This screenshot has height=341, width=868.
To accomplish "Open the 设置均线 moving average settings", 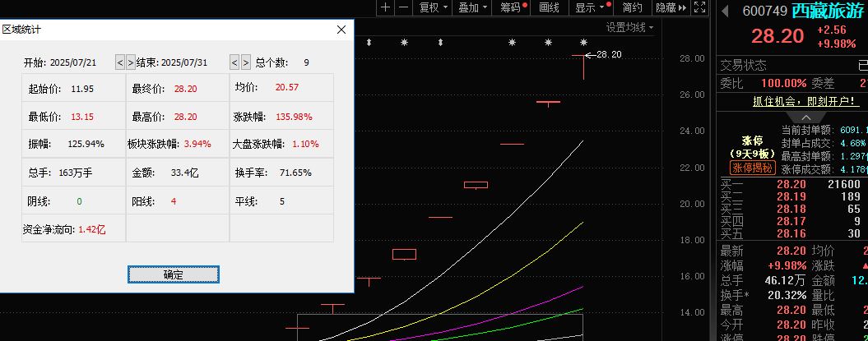I will [x=629, y=27].
